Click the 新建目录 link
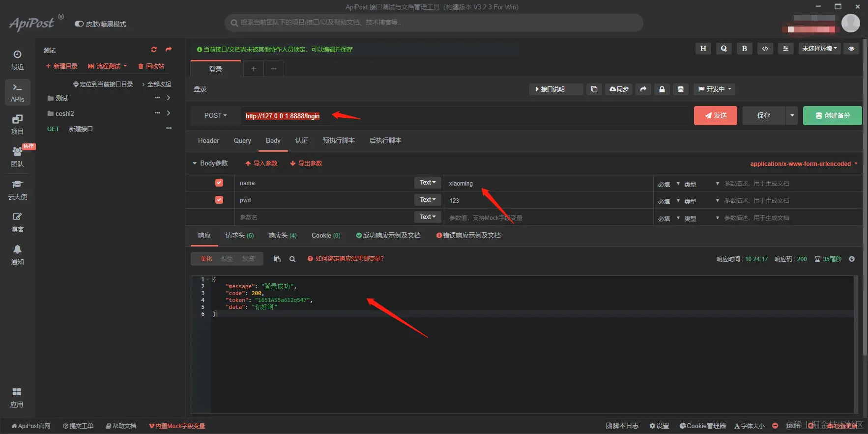Image resolution: width=868 pixels, height=434 pixels. click(61, 66)
